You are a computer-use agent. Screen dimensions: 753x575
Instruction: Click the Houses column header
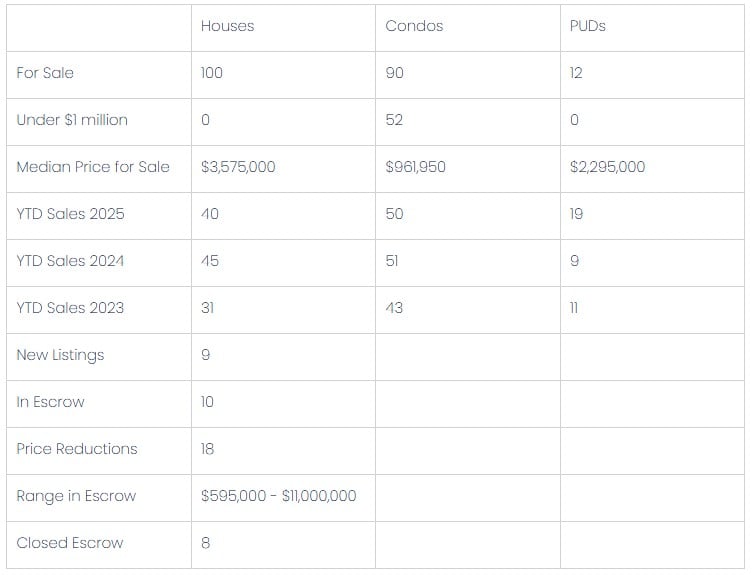[227, 26]
